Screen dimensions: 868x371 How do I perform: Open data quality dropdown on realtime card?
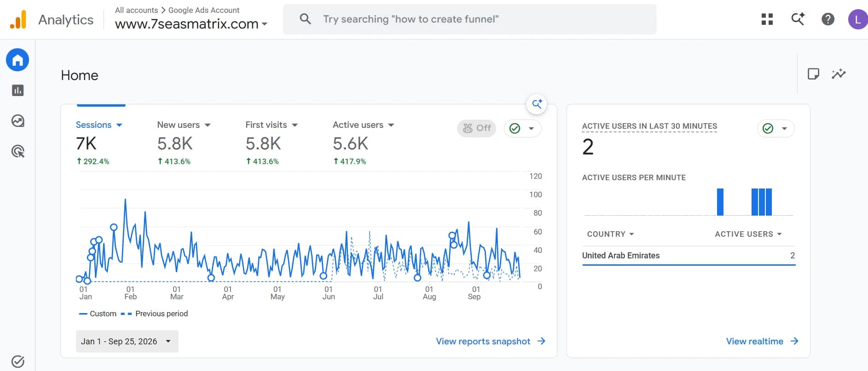pyautogui.click(x=776, y=128)
